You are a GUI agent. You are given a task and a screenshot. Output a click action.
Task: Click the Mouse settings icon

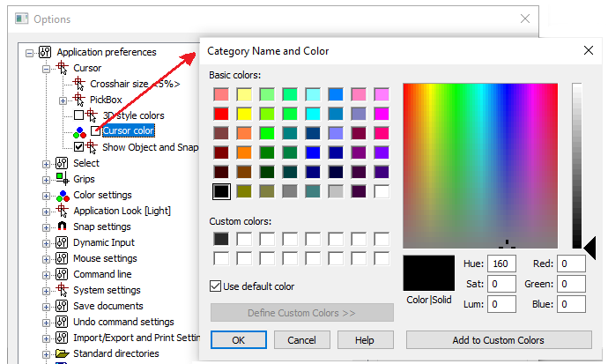pos(62,258)
